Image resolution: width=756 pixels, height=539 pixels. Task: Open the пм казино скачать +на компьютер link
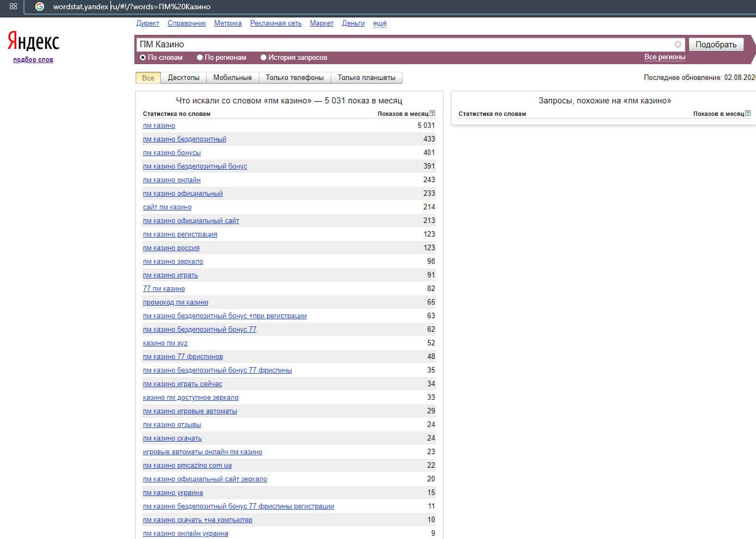pos(197,520)
